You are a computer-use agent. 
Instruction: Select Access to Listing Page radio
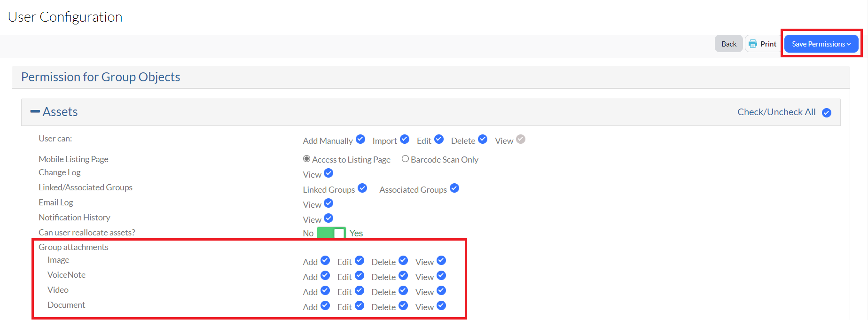coord(306,159)
